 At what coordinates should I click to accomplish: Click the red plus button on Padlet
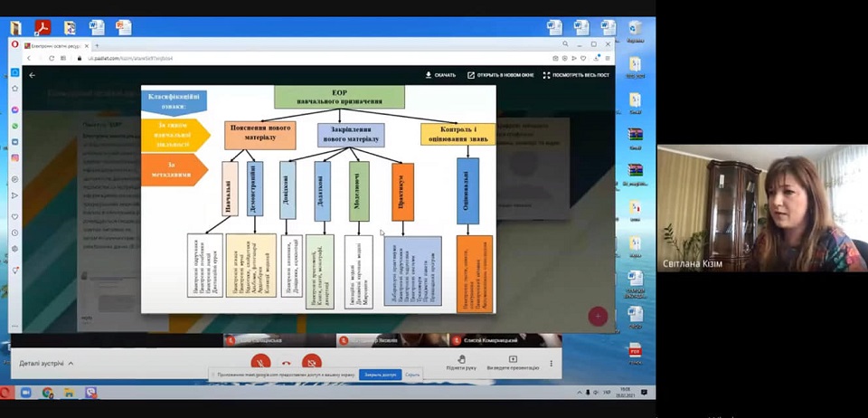[x=597, y=316]
